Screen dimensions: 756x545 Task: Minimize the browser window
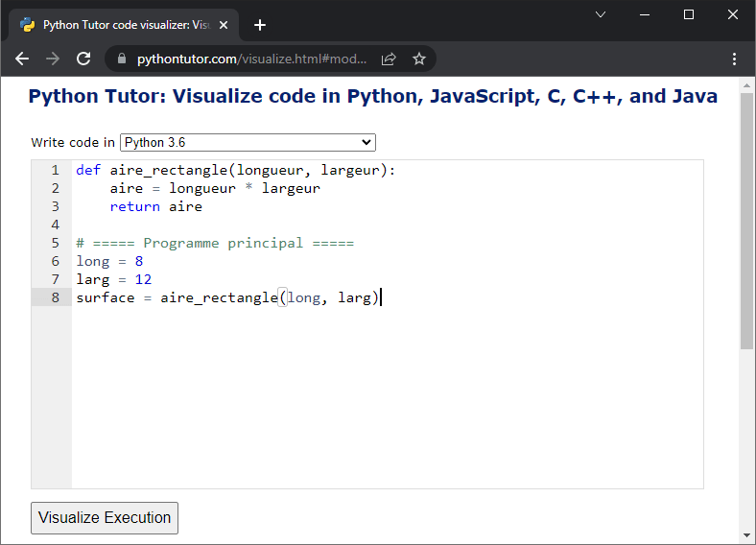[645, 14]
